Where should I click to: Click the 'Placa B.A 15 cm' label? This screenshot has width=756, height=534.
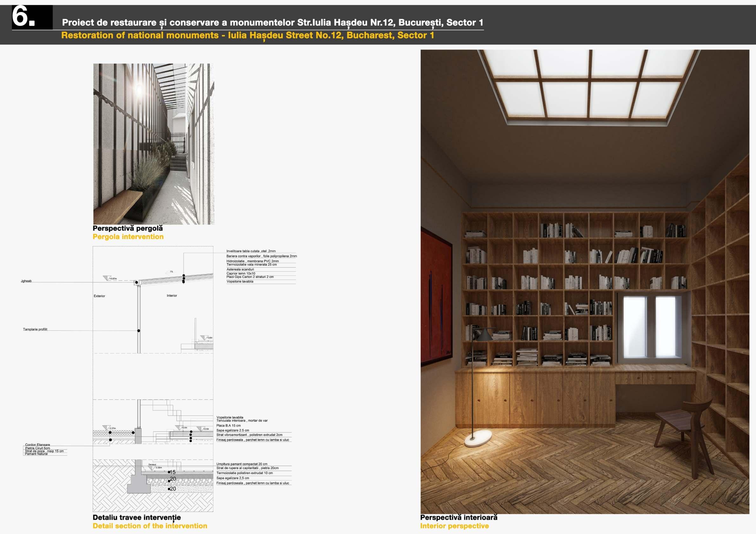click(229, 425)
